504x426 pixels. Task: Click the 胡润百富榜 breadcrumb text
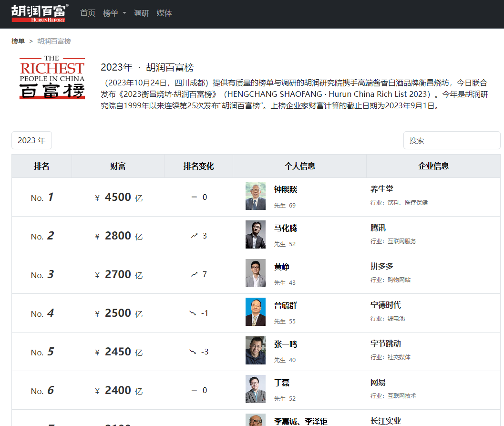coord(54,41)
